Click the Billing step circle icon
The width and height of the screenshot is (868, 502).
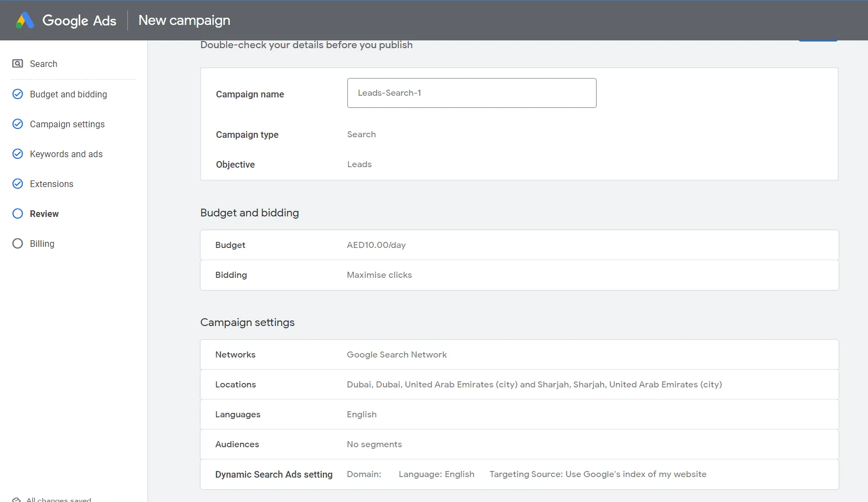[x=18, y=244]
